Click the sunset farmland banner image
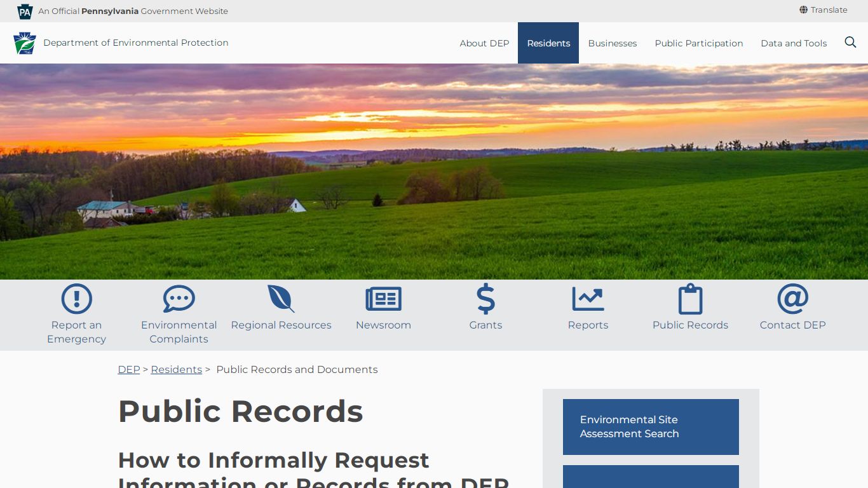 [434, 172]
